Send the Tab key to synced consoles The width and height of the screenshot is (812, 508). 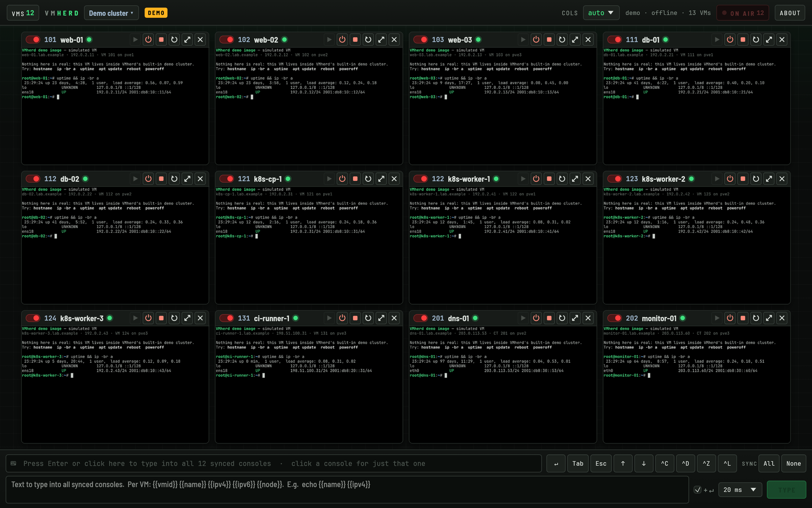(x=578, y=463)
